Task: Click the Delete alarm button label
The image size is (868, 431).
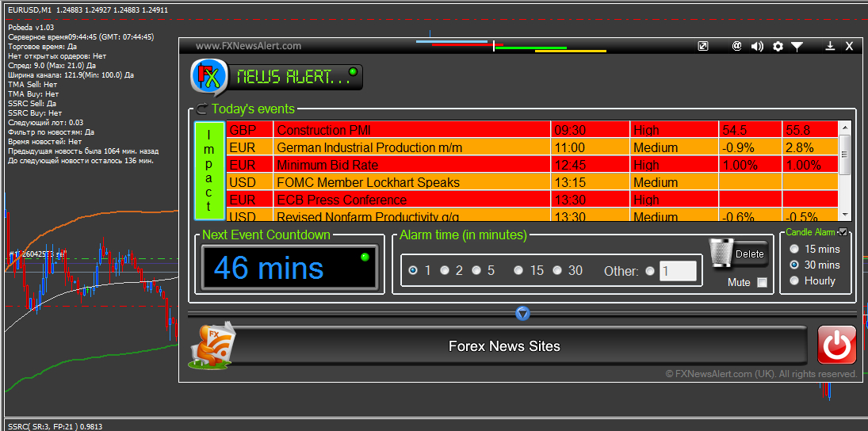Action: (750, 254)
